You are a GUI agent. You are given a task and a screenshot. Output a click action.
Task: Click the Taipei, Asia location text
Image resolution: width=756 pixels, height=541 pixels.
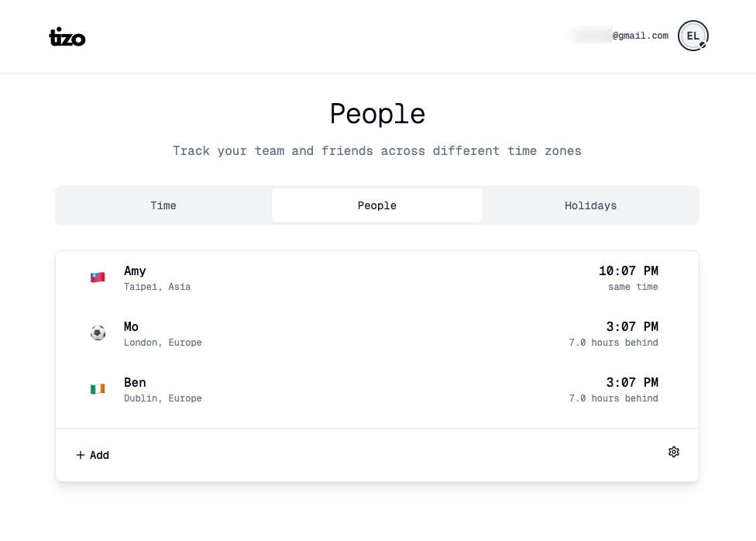click(157, 287)
